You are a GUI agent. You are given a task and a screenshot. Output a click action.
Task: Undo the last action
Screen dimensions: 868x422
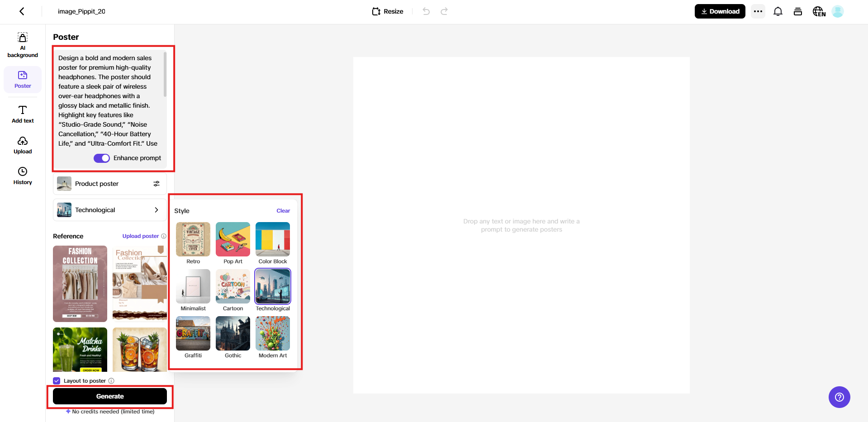(x=426, y=11)
